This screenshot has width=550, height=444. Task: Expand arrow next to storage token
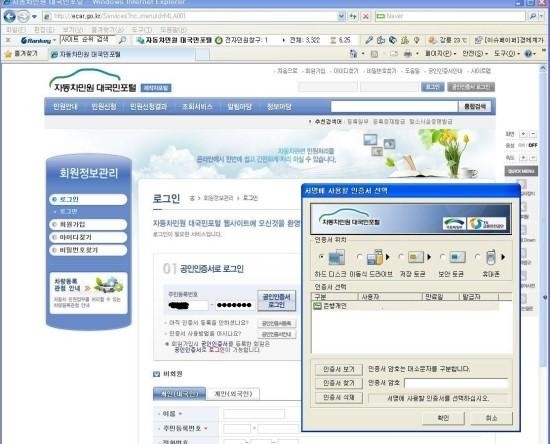429,257
